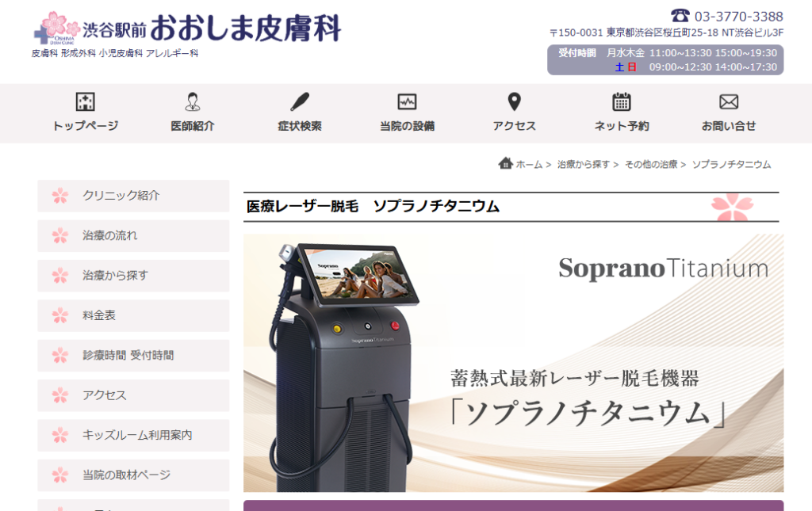Open 症状検索 in the navigation bar
Image resolution: width=812 pixels, height=511 pixels.
(300, 126)
